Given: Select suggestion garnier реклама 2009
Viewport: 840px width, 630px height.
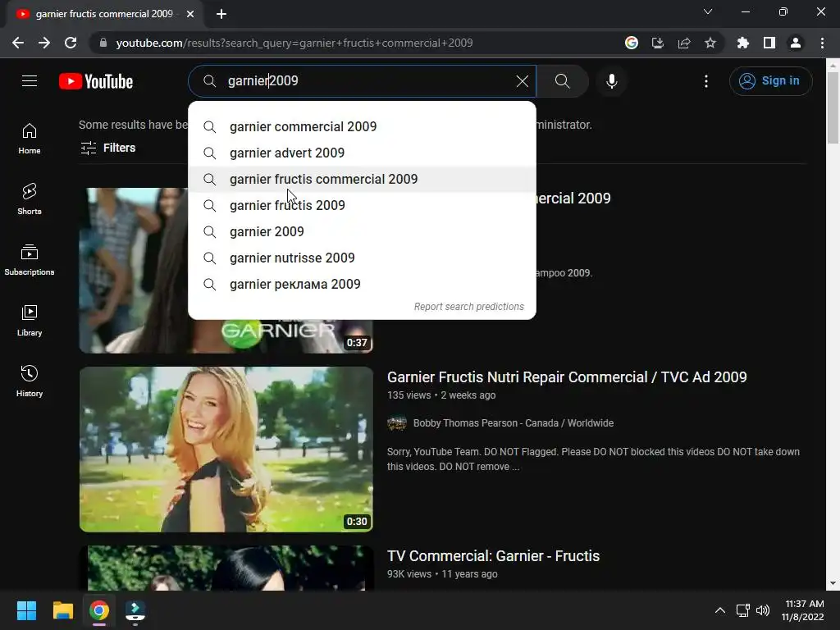Looking at the screenshot, I should [x=362, y=285].
